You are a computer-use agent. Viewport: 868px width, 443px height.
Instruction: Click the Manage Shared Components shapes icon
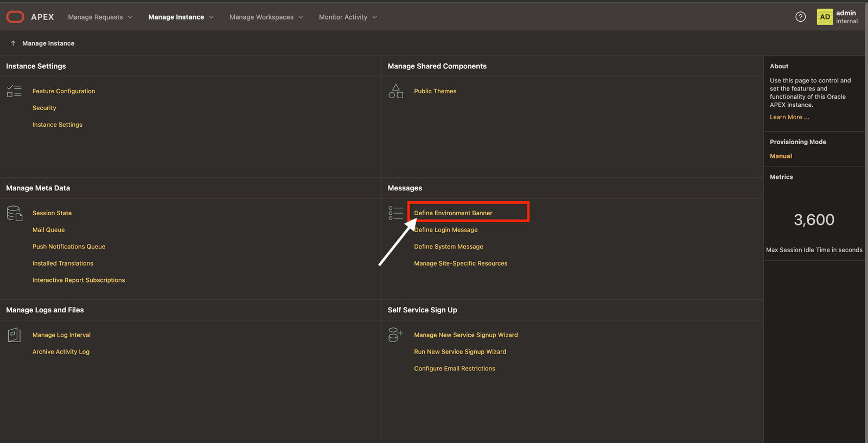[x=395, y=91]
